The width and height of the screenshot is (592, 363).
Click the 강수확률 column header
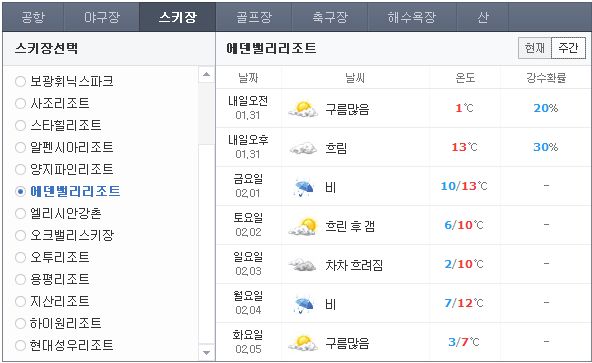pos(546,78)
